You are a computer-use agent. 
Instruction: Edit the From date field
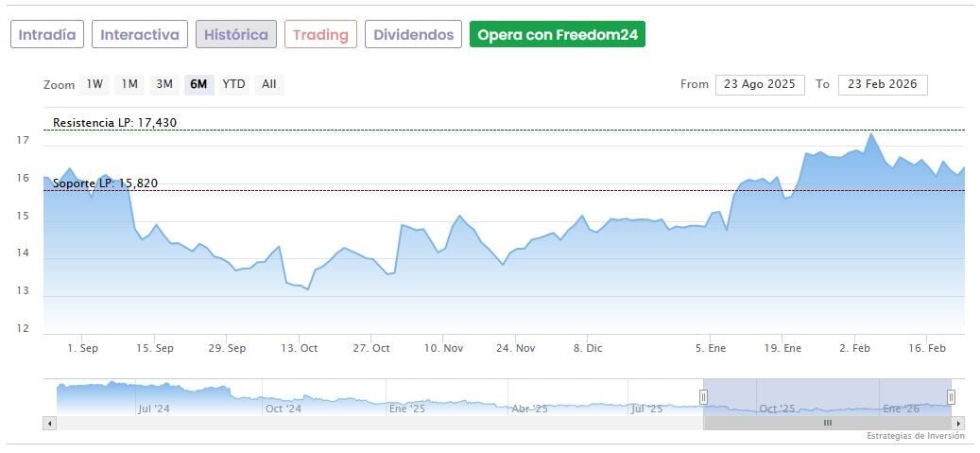760,84
